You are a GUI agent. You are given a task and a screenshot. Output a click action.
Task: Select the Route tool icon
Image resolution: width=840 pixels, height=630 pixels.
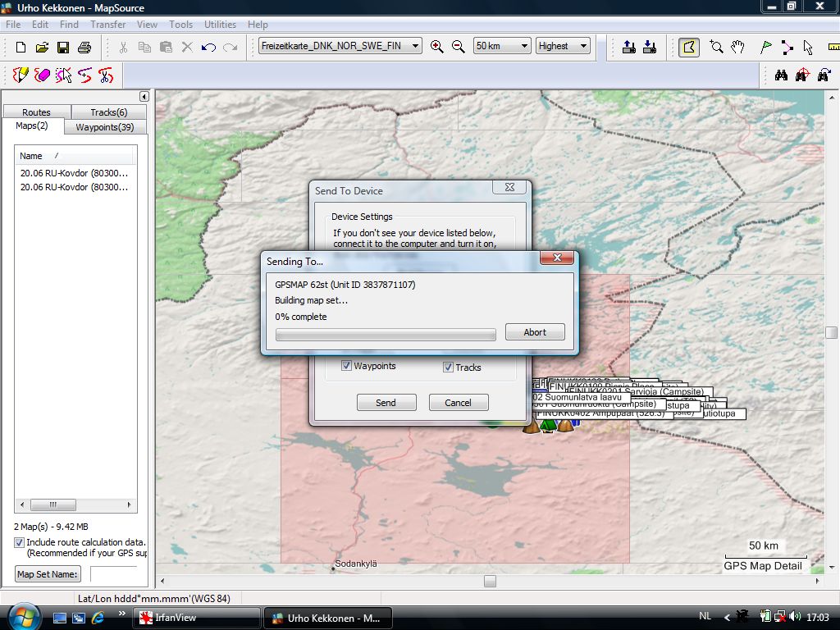pos(787,47)
